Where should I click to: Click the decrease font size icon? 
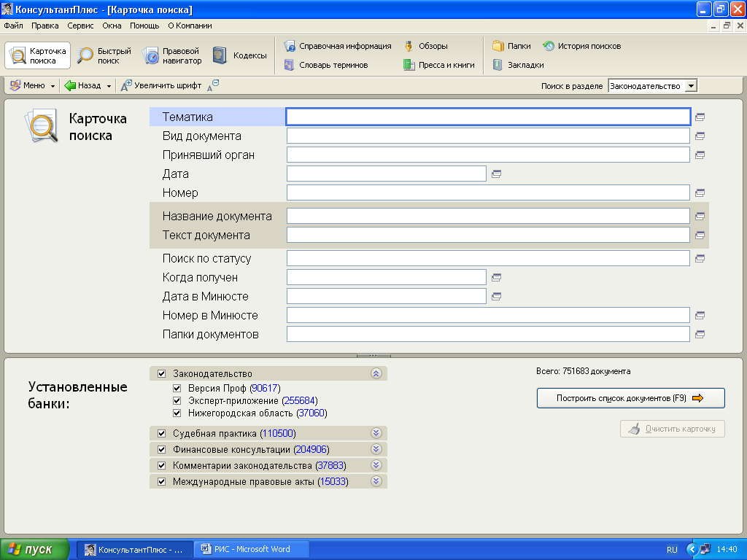213,86
